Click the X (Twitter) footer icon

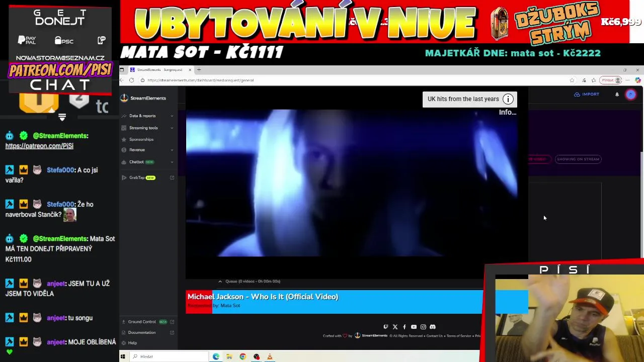pos(395,327)
